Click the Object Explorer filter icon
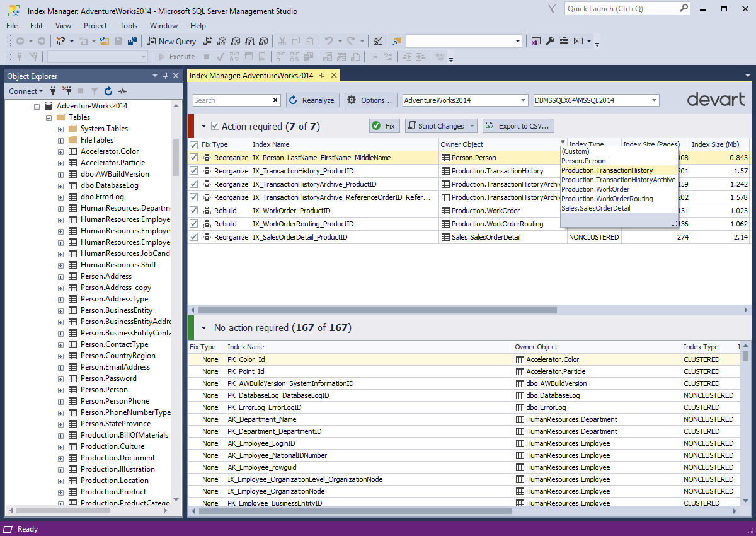This screenshot has width=756, height=536. (x=94, y=91)
